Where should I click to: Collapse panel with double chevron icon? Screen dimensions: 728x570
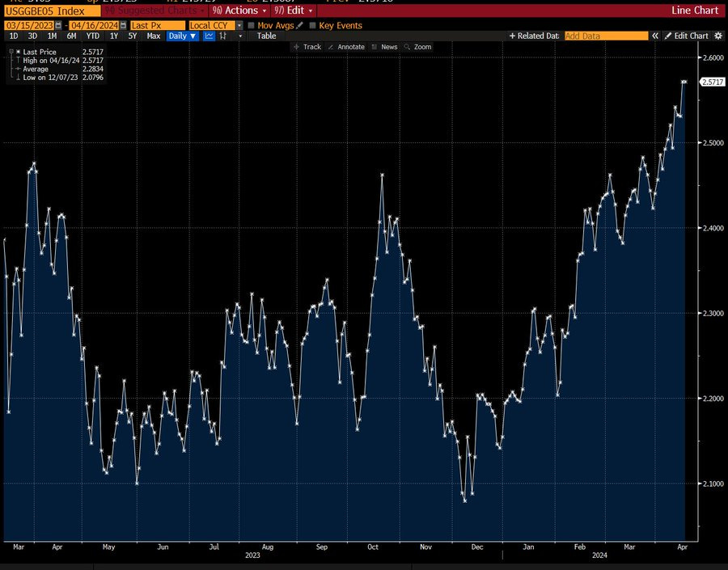click(655, 36)
